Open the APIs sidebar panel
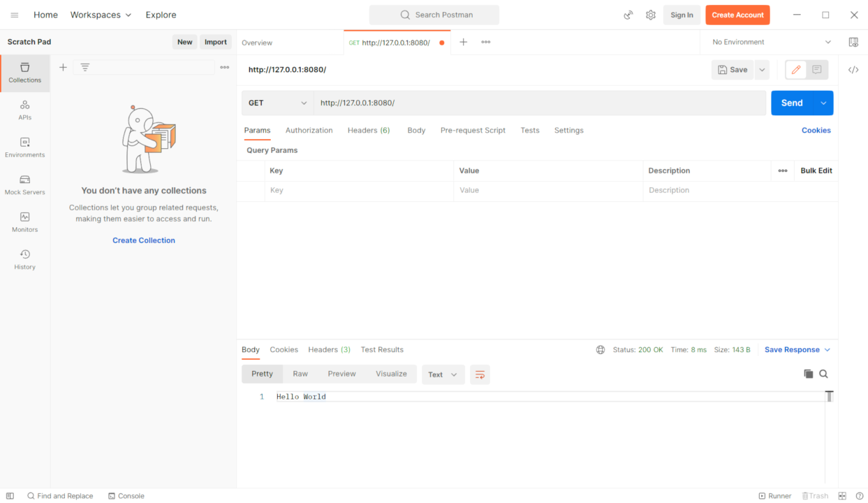Image resolution: width=868 pixels, height=503 pixels. coord(25,110)
